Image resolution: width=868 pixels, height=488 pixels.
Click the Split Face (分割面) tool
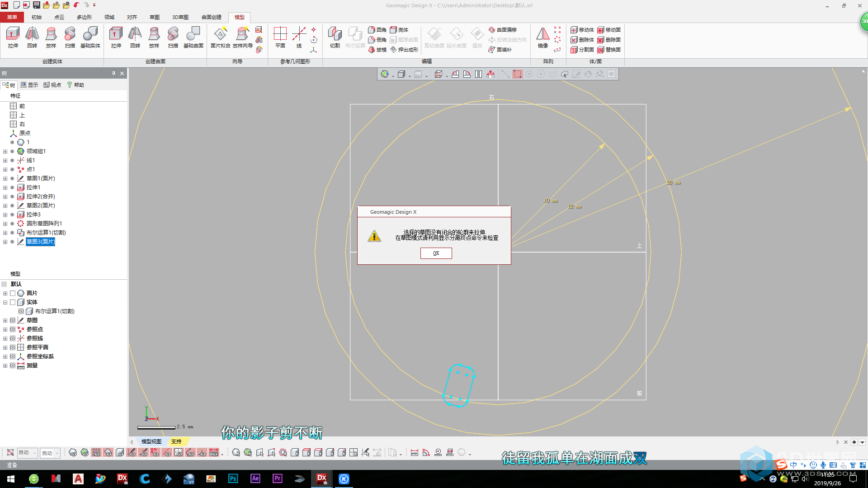click(582, 50)
